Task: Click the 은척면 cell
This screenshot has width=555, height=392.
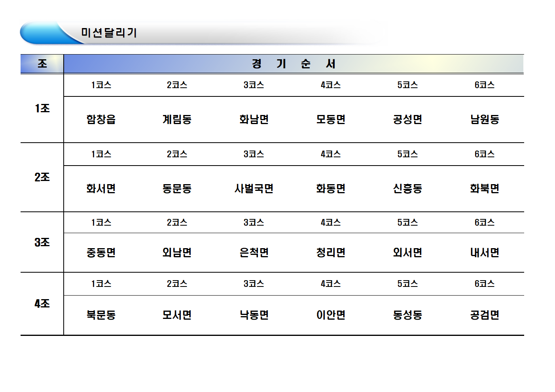Action: [254, 253]
